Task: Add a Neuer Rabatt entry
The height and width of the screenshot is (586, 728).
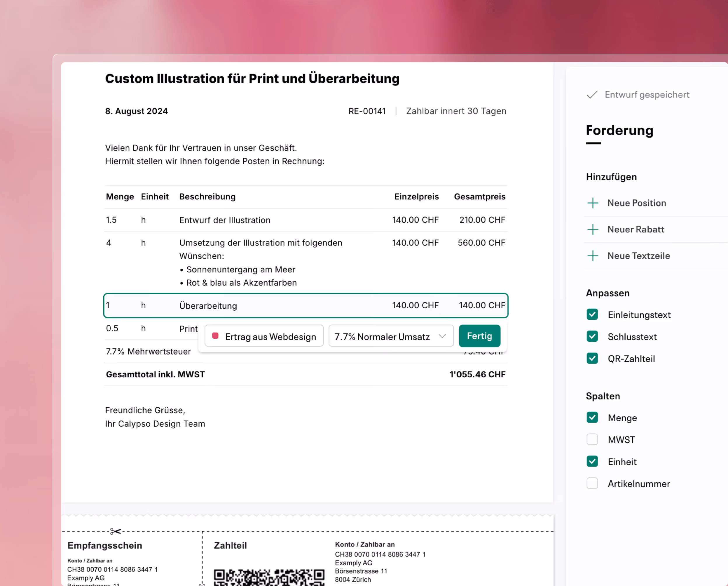Action: click(x=636, y=229)
